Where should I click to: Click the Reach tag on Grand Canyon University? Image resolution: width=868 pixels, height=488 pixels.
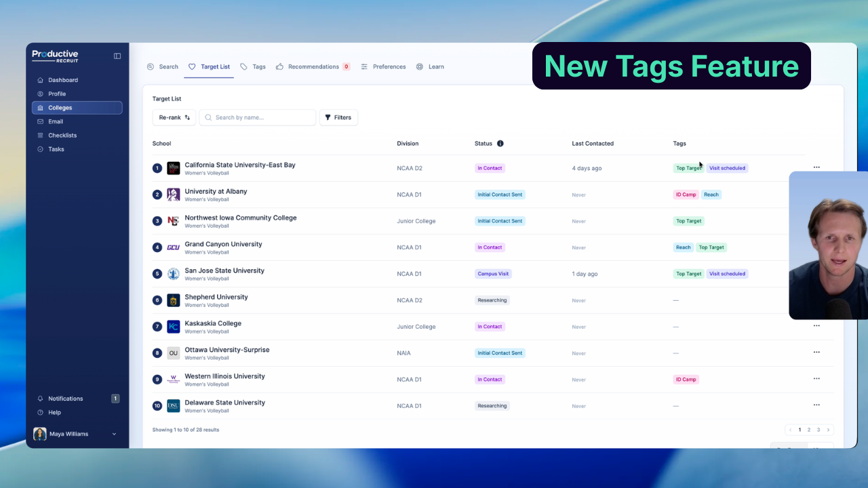[x=684, y=247]
